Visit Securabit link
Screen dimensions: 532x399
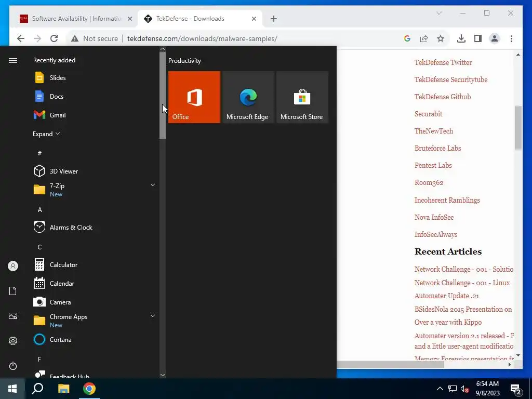coord(428,114)
